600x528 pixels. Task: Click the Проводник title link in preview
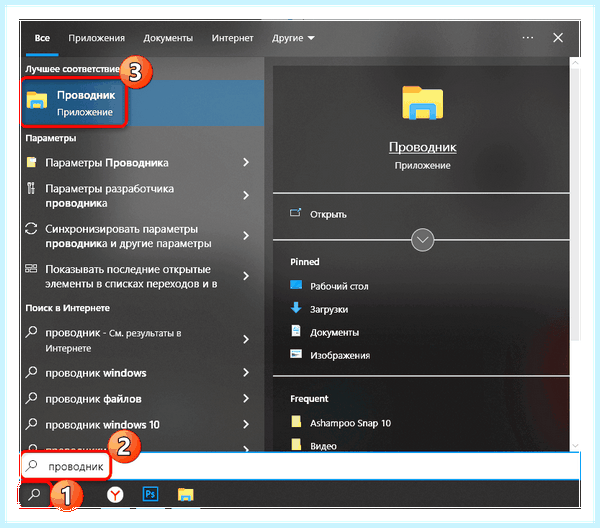(422, 147)
